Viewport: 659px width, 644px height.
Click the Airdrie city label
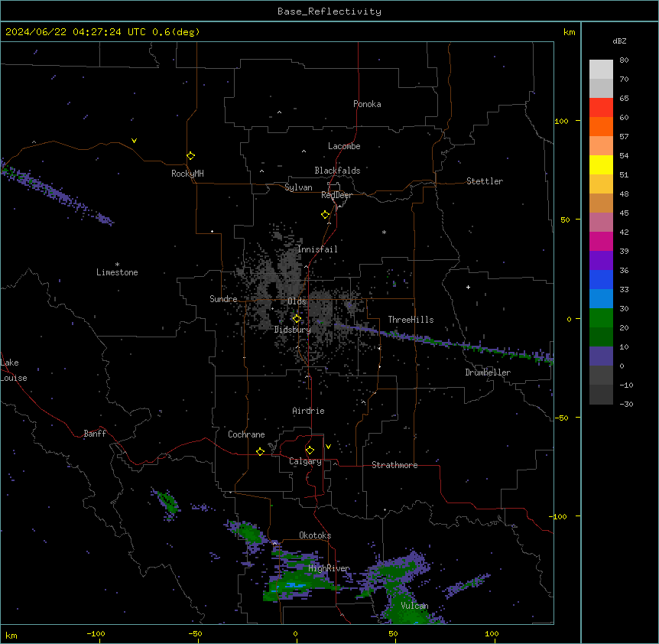pyautogui.click(x=308, y=411)
